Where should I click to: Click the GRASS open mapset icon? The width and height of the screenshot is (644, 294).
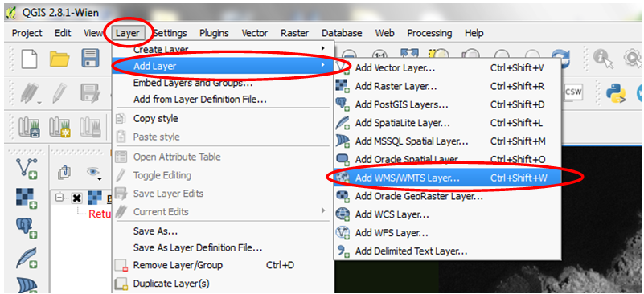[29, 126]
